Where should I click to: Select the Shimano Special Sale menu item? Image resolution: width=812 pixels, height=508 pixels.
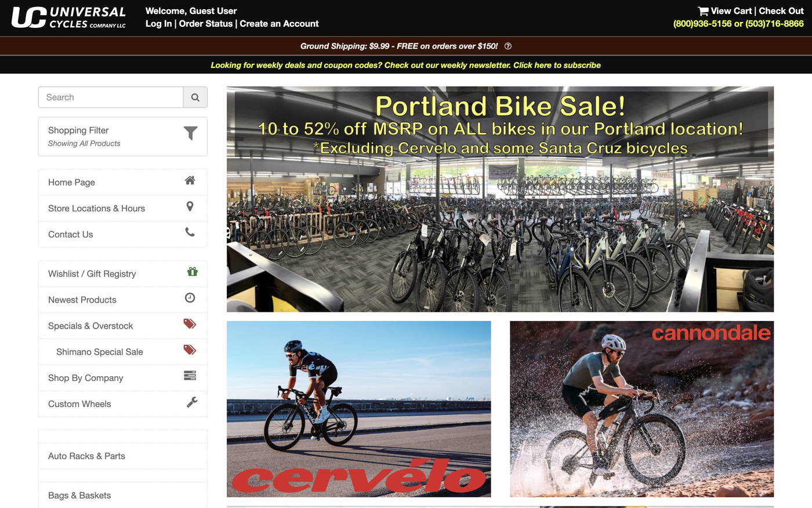pyautogui.click(x=99, y=351)
